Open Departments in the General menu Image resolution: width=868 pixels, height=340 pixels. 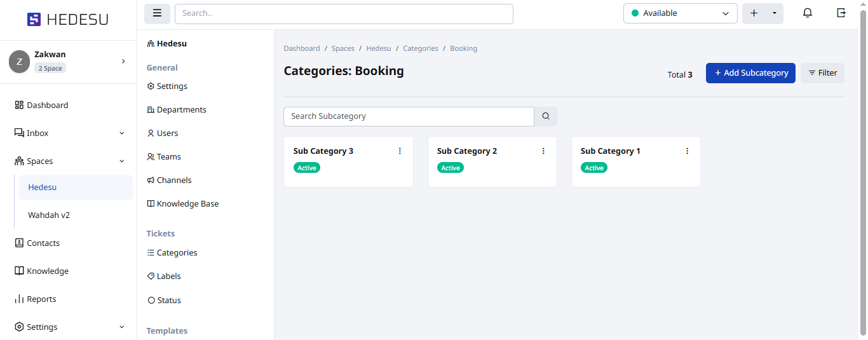tap(181, 110)
